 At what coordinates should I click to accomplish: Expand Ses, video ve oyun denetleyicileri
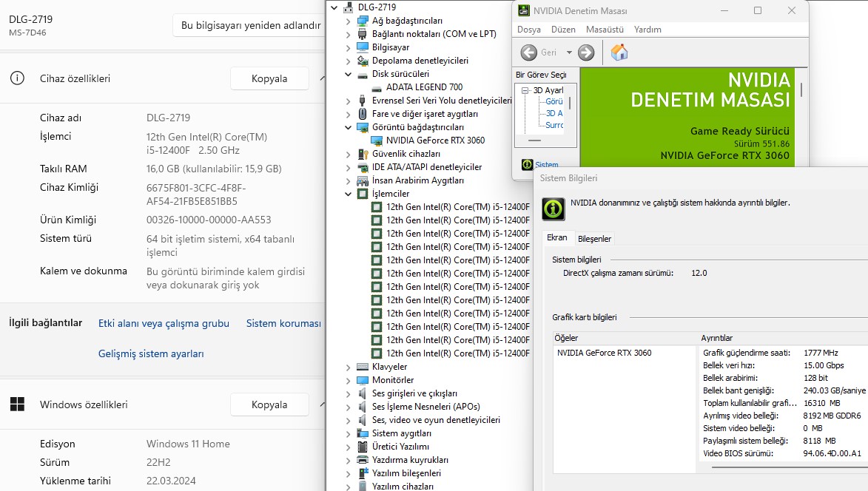click(x=348, y=420)
